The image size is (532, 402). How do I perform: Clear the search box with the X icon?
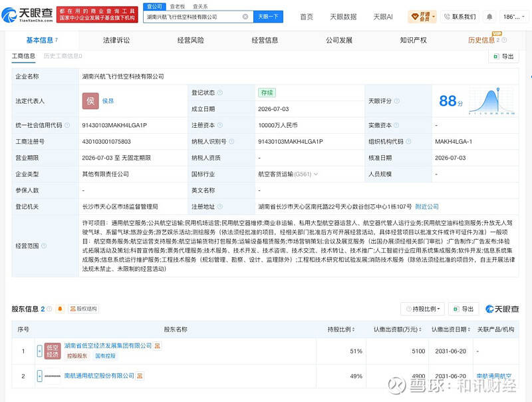[x=245, y=17]
